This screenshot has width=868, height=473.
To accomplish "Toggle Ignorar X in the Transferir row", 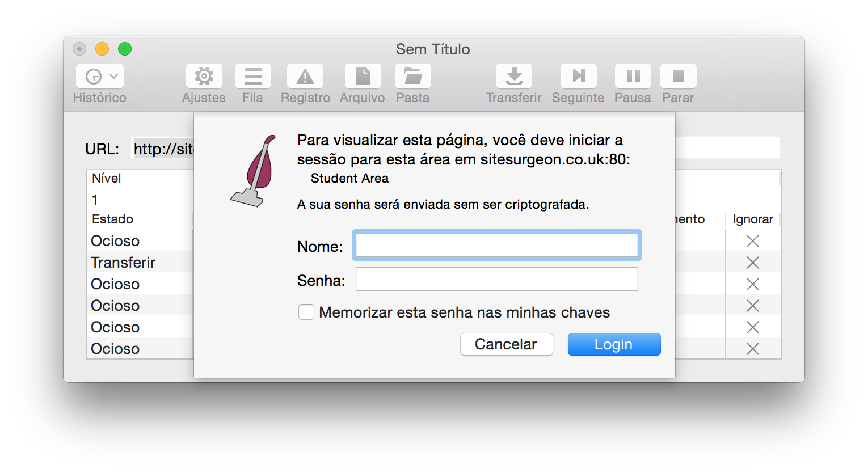I will click(752, 263).
